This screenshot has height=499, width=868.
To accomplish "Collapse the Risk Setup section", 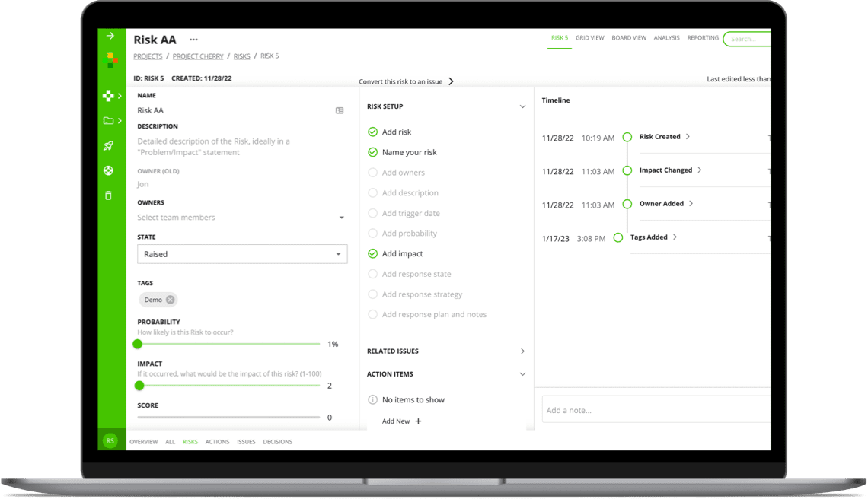I will (x=522, y=106).
